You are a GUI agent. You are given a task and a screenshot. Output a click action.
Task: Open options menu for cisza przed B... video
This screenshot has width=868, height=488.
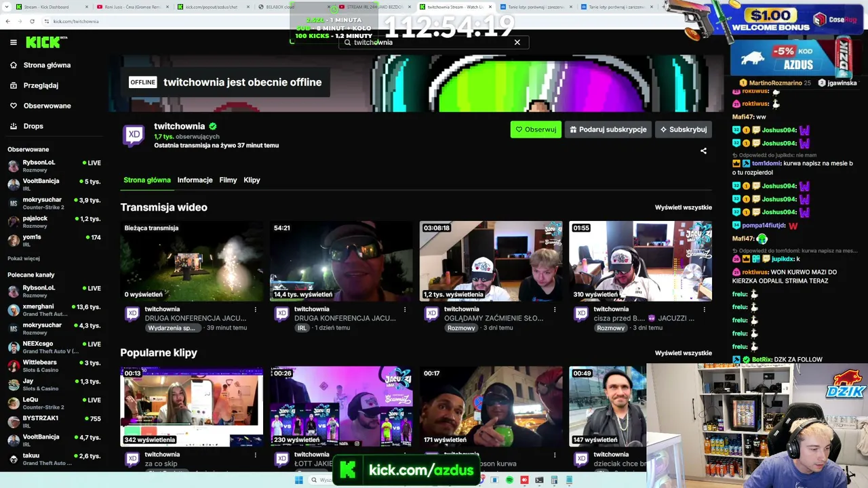click(704, 310)
